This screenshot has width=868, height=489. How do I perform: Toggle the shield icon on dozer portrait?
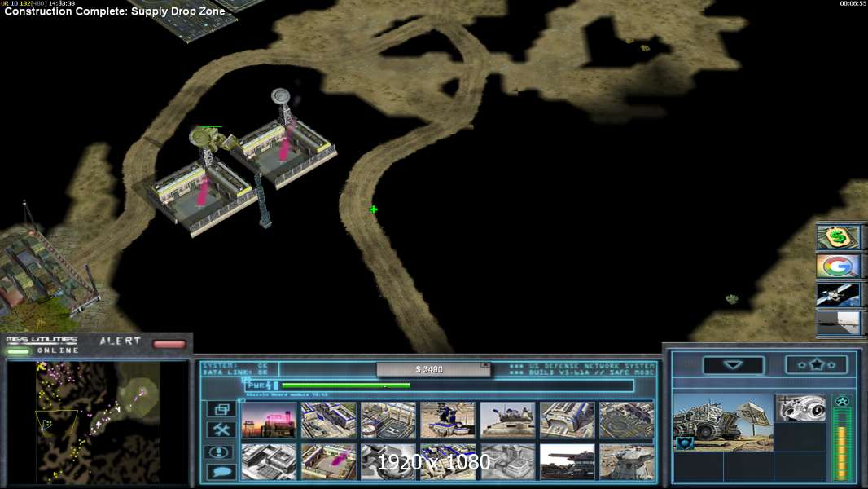tap(683, 443)
